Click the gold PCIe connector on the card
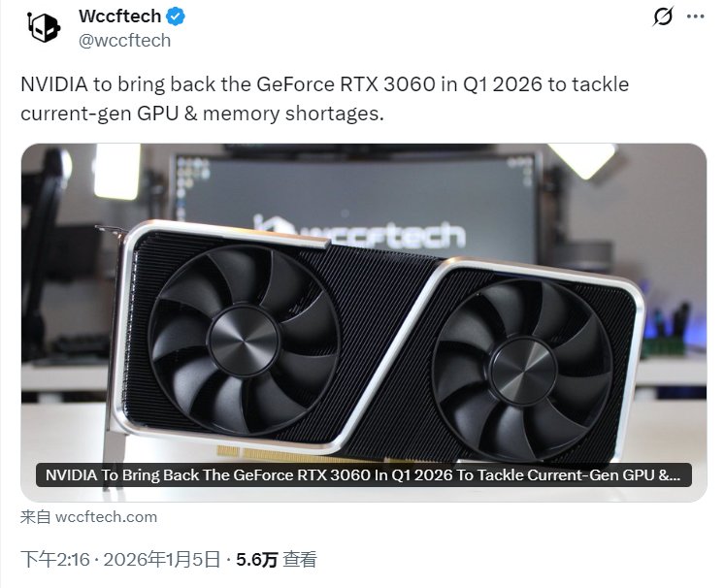This screenshot has width=725, height=588. (296, 455)
